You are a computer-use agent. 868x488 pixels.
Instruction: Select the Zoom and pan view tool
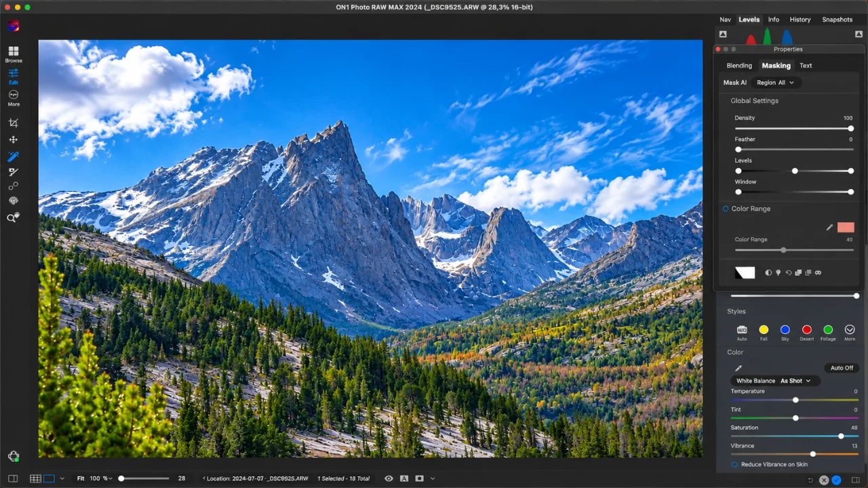14,218
